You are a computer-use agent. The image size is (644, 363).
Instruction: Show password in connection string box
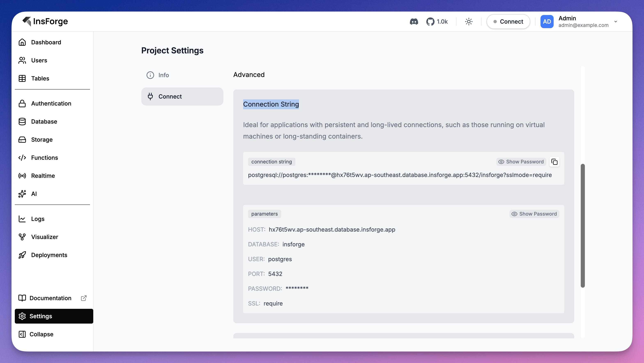521,162
